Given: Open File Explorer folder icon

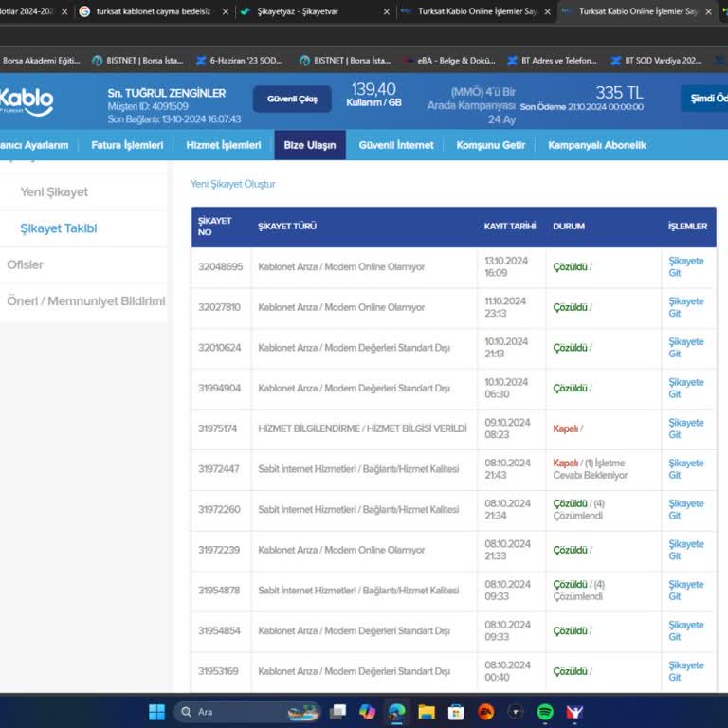Looking at the screenshot, I should coord(427,712).
